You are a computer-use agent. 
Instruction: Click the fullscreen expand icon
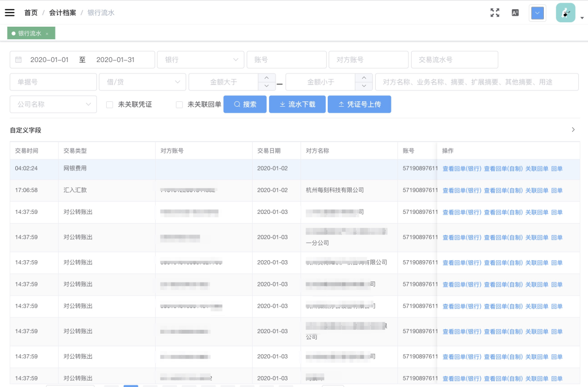(495, 13)
